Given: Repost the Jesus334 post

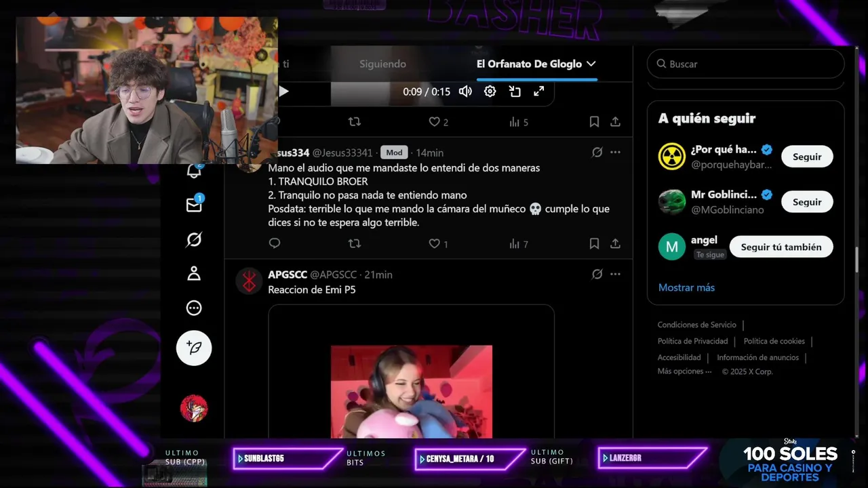Looking at the screenshot, I should [354, 243].
